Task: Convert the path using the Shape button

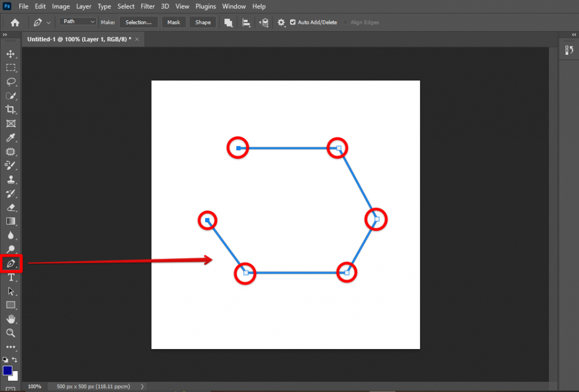Action: point(202,22)
